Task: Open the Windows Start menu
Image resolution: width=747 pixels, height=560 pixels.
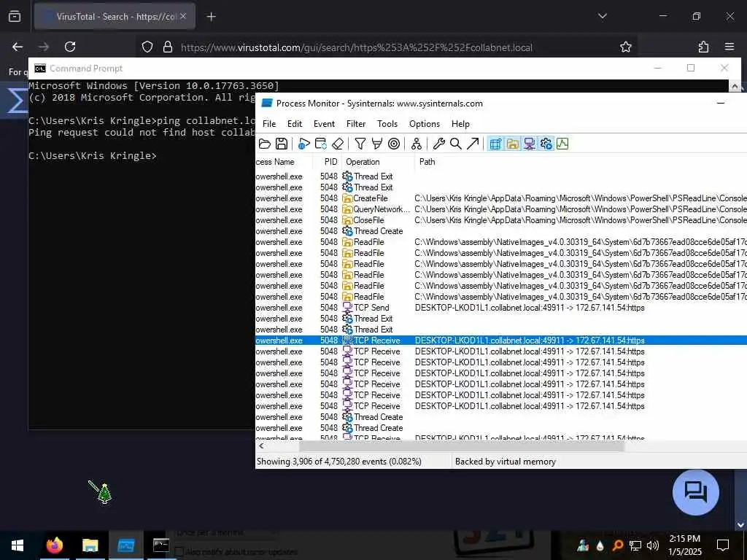Action: tap(18, 545)
